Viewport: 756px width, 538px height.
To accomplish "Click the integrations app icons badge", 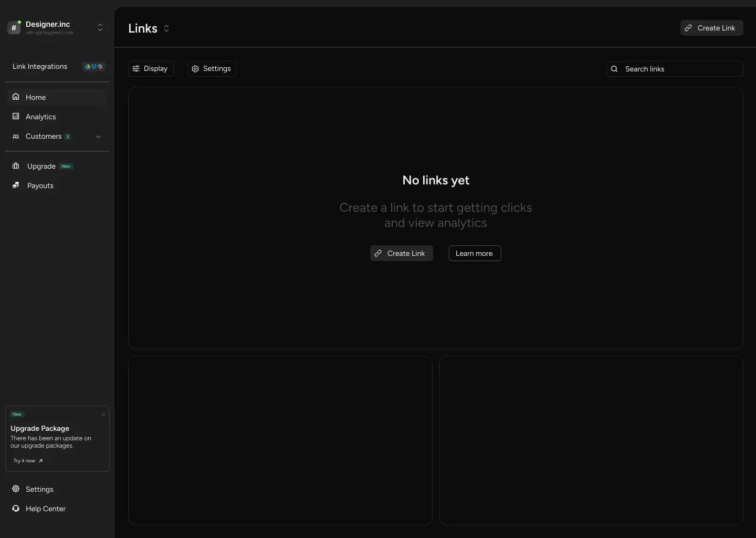I will click(94, 67).
